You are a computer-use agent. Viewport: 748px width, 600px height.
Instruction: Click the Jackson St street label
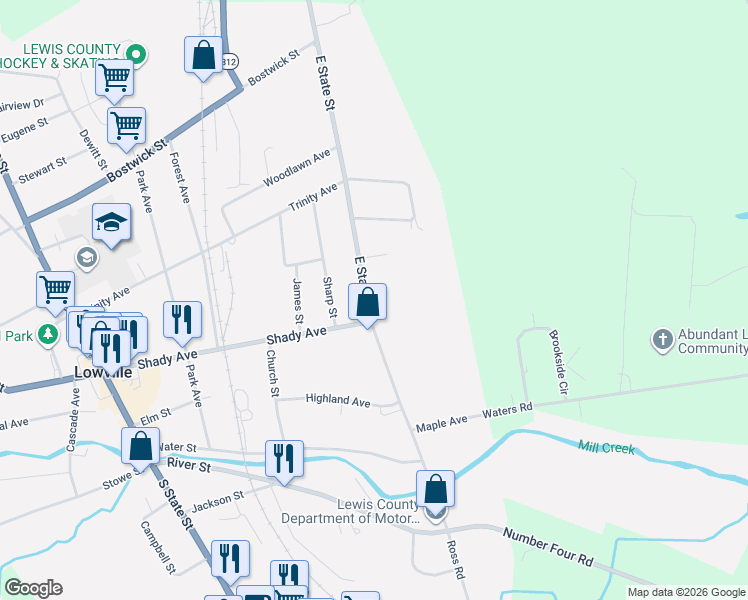218,501
